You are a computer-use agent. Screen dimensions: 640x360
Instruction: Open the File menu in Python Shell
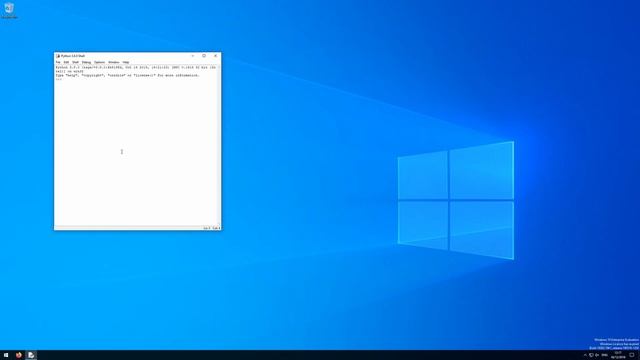pos(58,62)
